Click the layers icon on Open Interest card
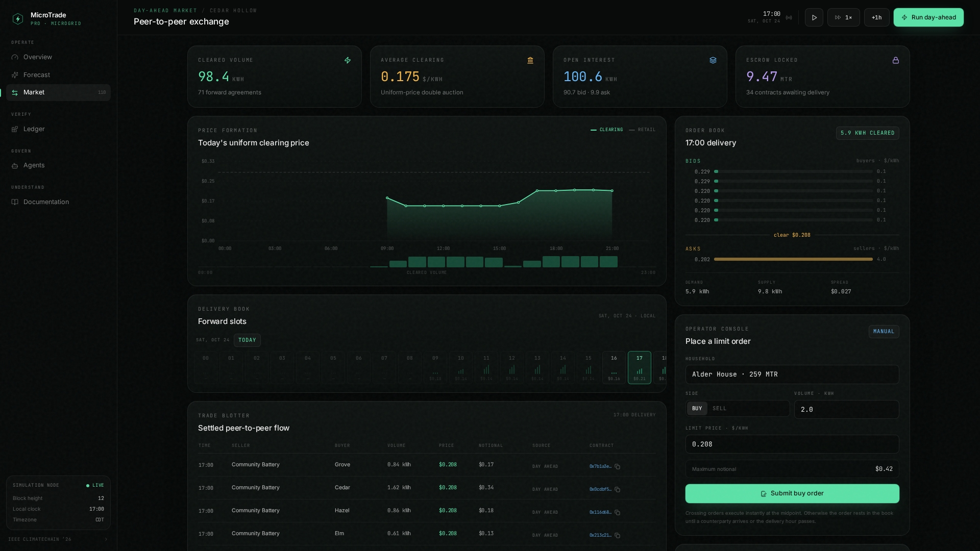The width and height of the screenshot is (980, 551). (x=713, y=60)
